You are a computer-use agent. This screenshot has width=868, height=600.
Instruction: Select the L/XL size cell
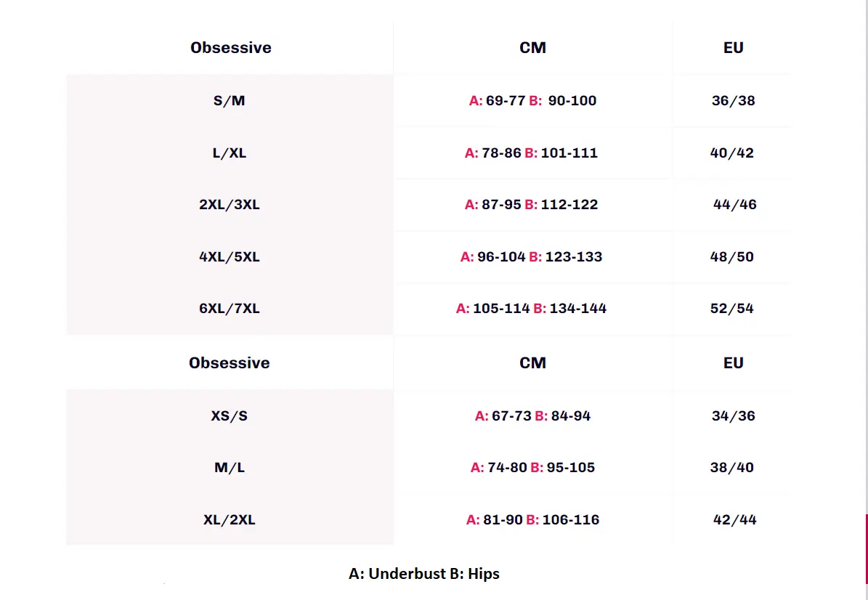(x=230, y=153)
